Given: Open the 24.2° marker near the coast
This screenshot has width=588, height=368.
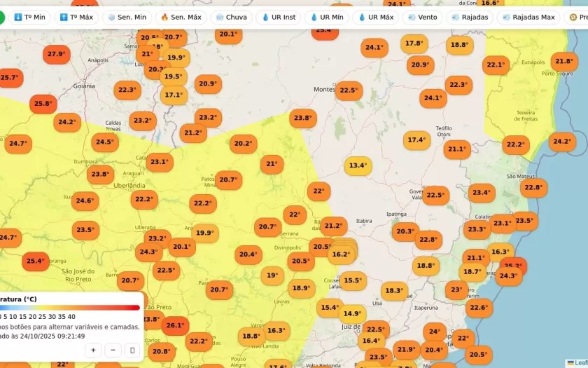Looking at the screenshot, I should [561, 142].
